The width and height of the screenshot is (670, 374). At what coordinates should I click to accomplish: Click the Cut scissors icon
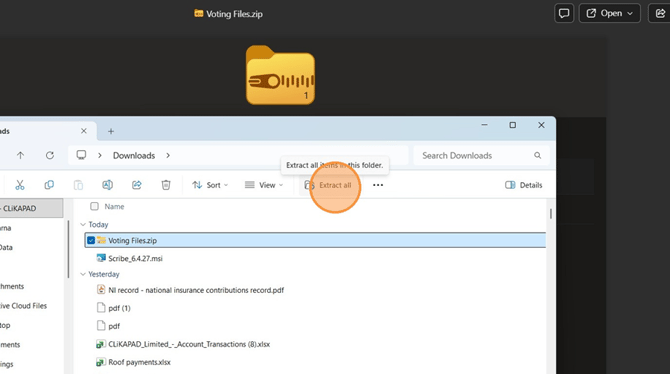(20, 185)
